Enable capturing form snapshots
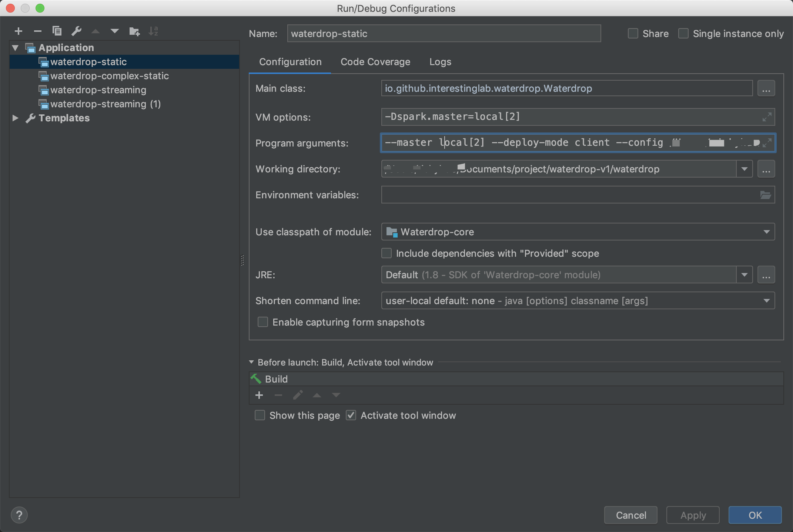The height and width of the screenshot is (532, 793). (263, 322)
